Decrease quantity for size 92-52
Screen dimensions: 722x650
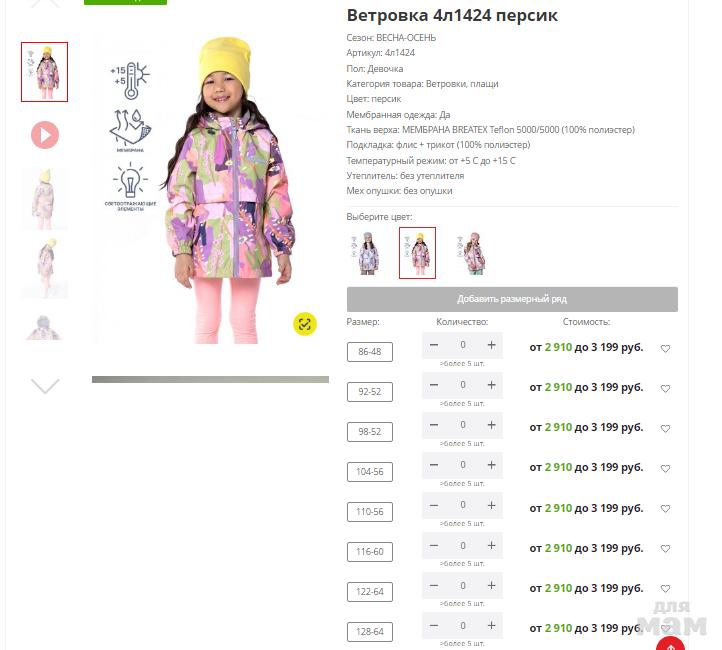[x=434, y=385]
